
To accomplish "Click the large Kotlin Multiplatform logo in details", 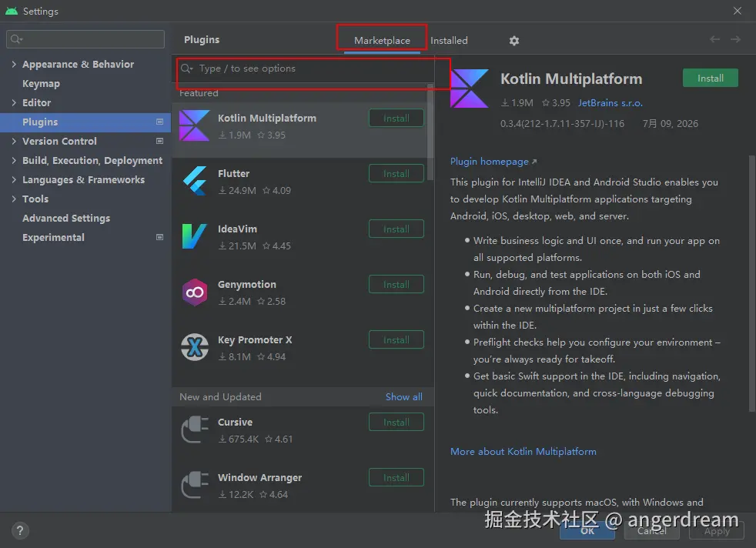I will tap(469, 89).
